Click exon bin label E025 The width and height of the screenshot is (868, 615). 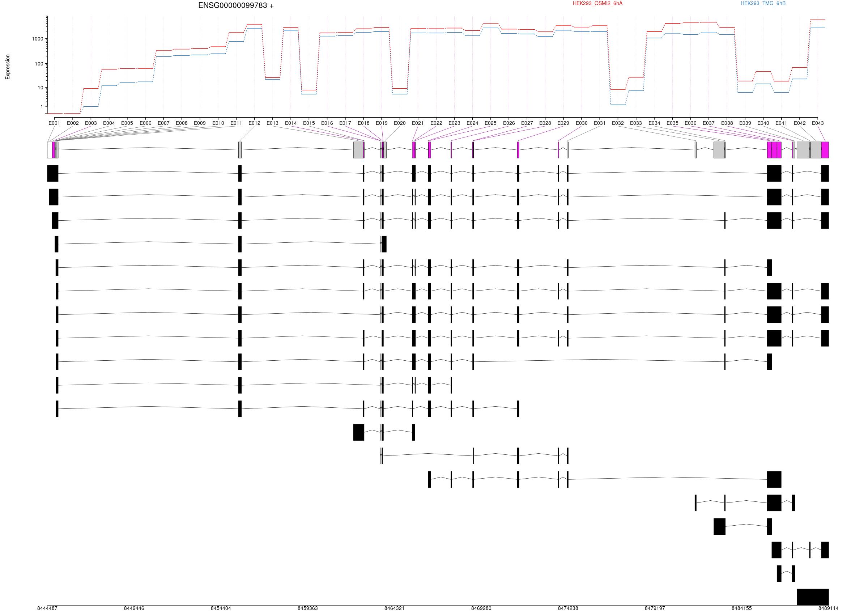[x=490, y=123]
